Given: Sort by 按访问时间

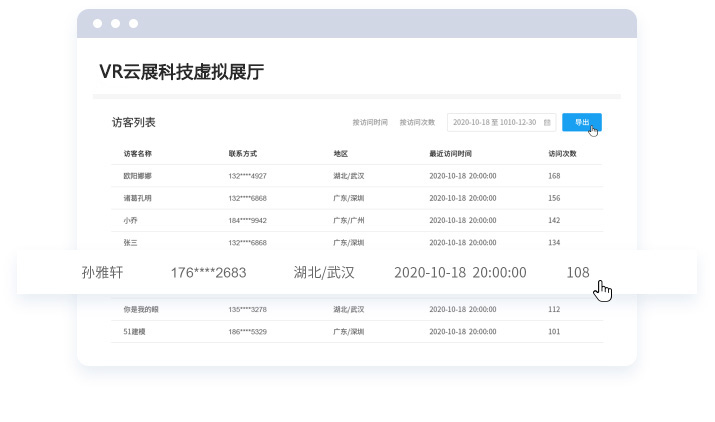Looking at the screenshot, I should tap(370, 123).
